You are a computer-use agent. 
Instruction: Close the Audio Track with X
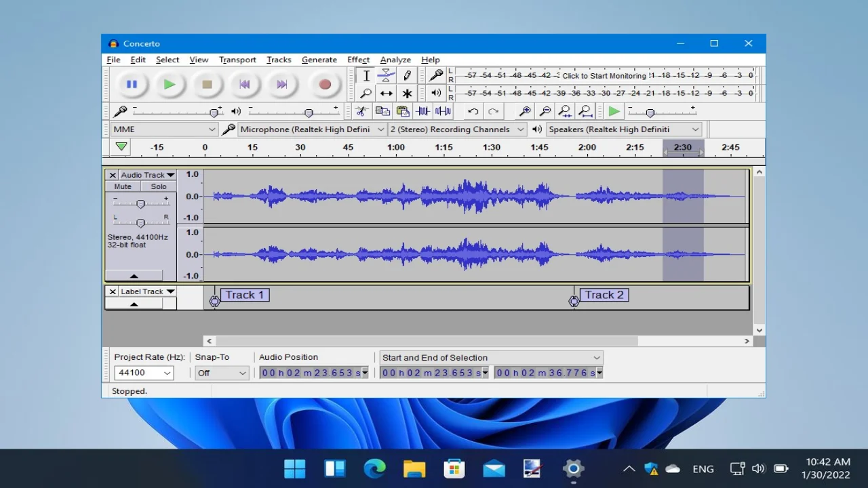click(113, 175)
